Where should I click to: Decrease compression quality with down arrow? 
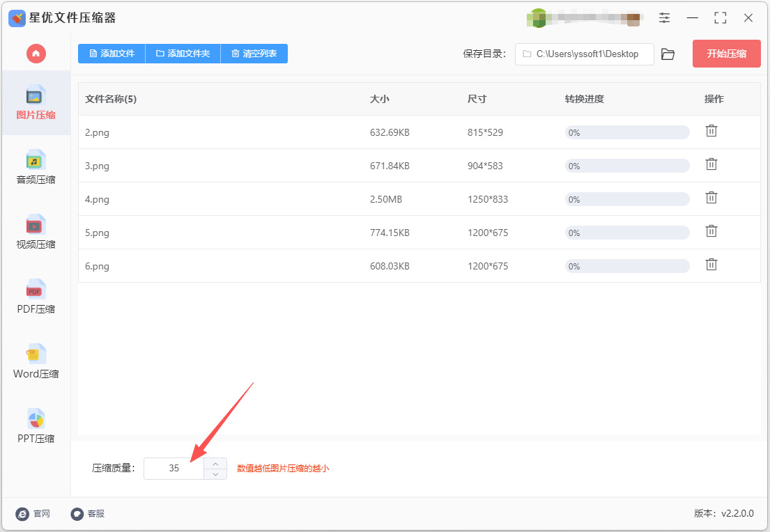(x=215, y=474)
